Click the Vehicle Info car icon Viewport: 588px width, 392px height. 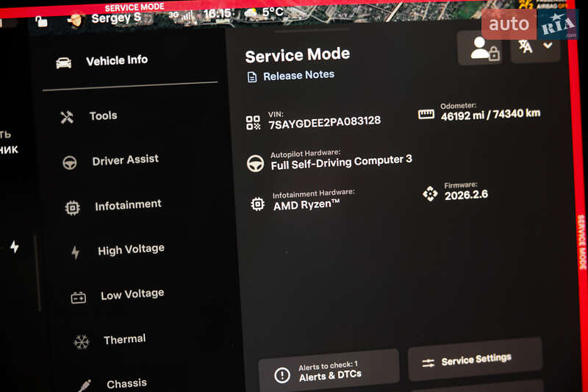(x=64, y=63)
